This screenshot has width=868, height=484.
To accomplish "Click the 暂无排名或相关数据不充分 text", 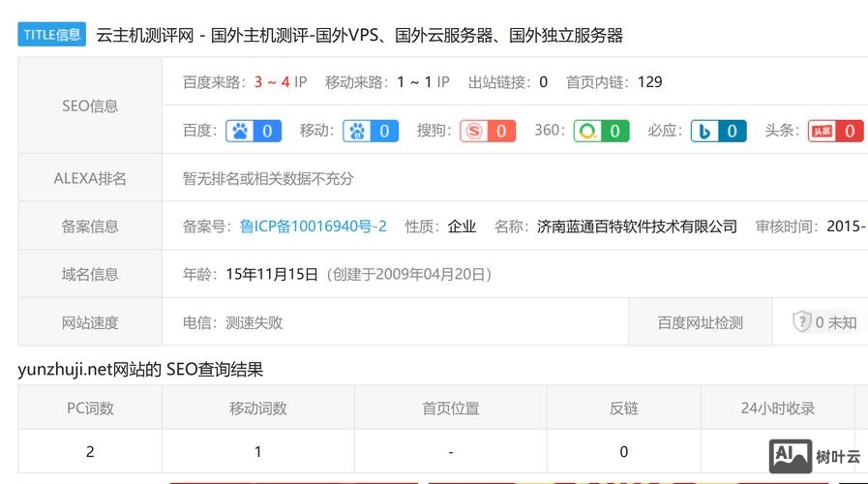I will (268, 178).
